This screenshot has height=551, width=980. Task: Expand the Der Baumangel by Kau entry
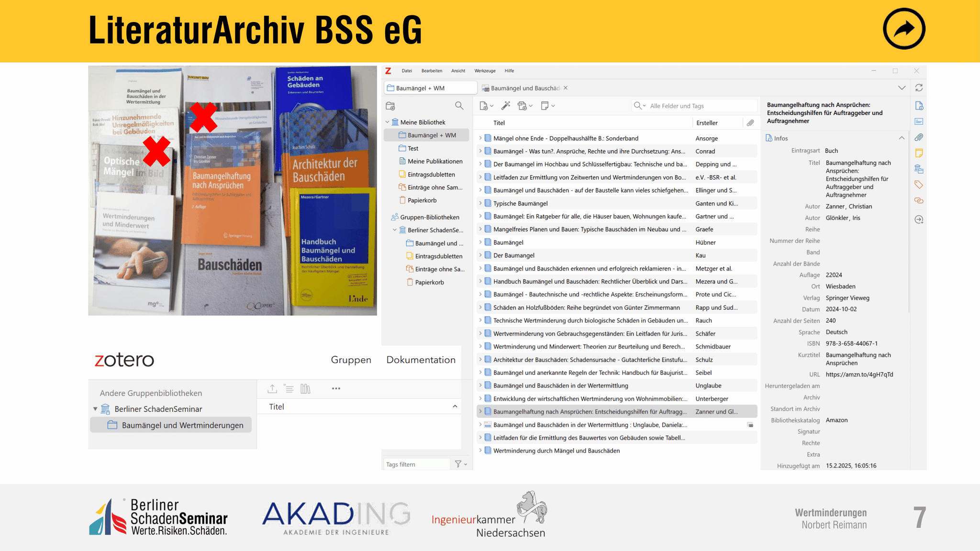click(480, 255)
